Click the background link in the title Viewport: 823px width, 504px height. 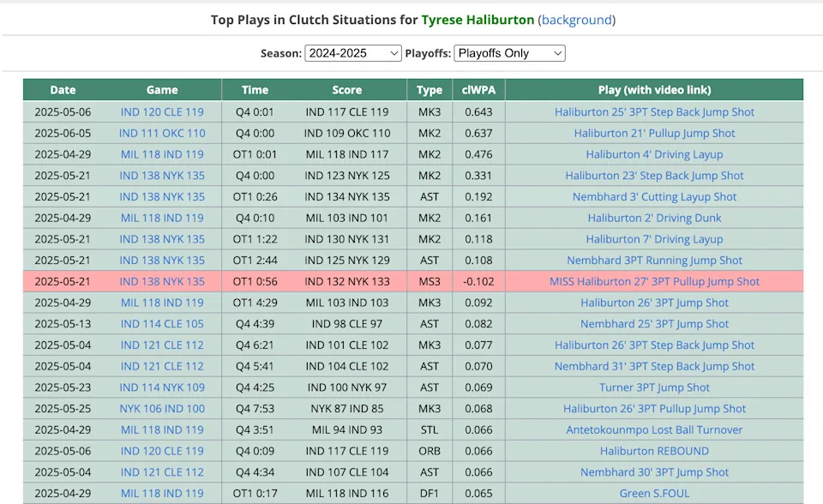tap(576, 20)
